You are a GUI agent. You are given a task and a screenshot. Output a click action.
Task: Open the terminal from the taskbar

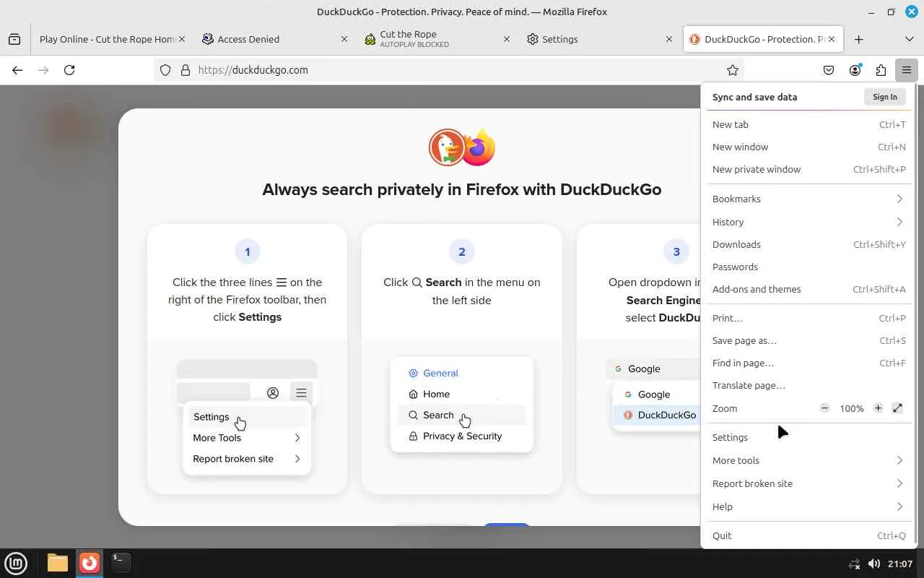pos(121,563)
